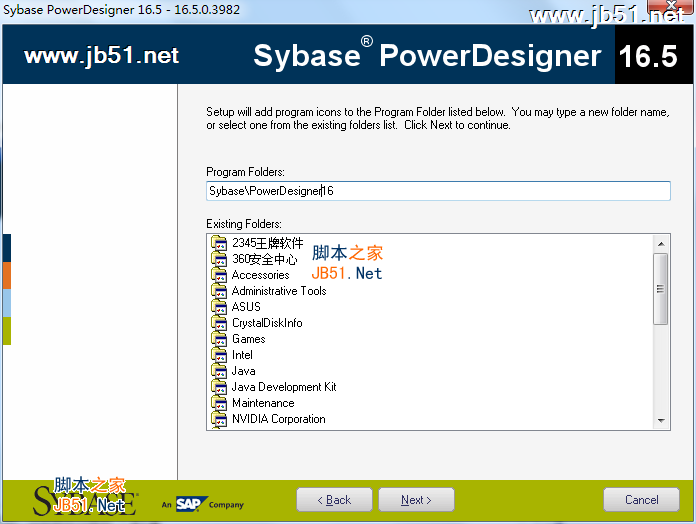Pick NVIDIA Corporation in the folder list
Image resolution: width=696 pixels, height=524 pixels.
(x=279, y=419)
